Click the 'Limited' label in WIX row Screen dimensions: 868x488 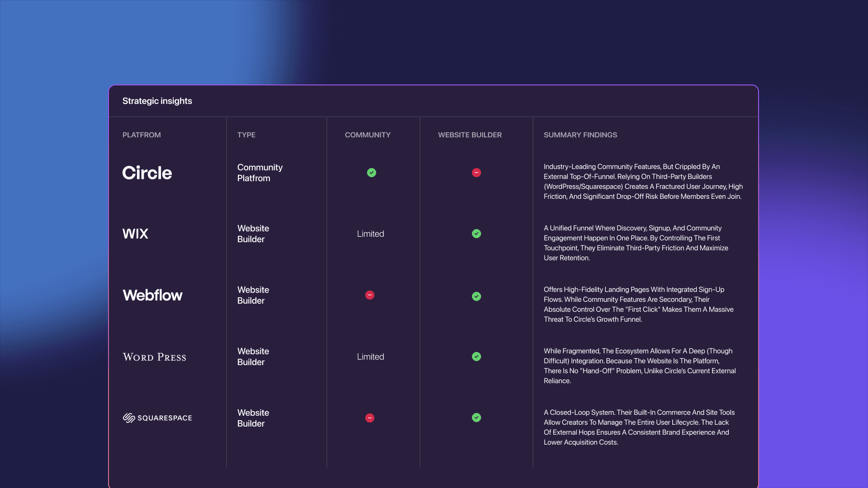(x=370, y=234)
